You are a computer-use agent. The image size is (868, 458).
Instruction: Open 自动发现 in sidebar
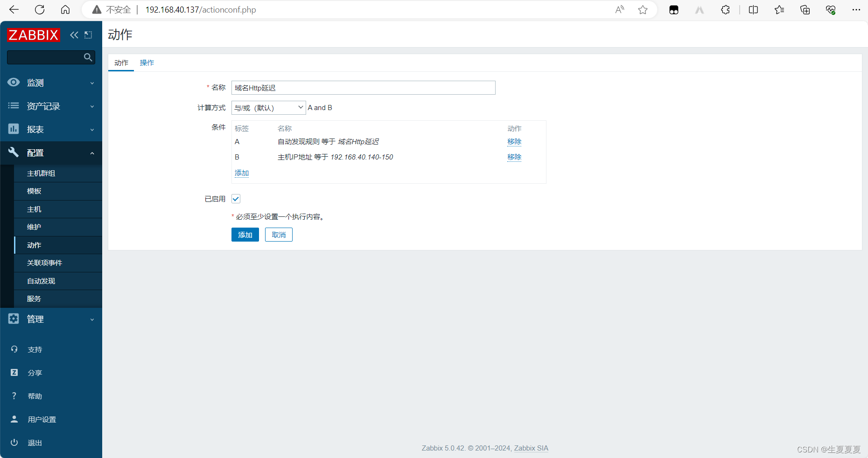tap(58, 281)
